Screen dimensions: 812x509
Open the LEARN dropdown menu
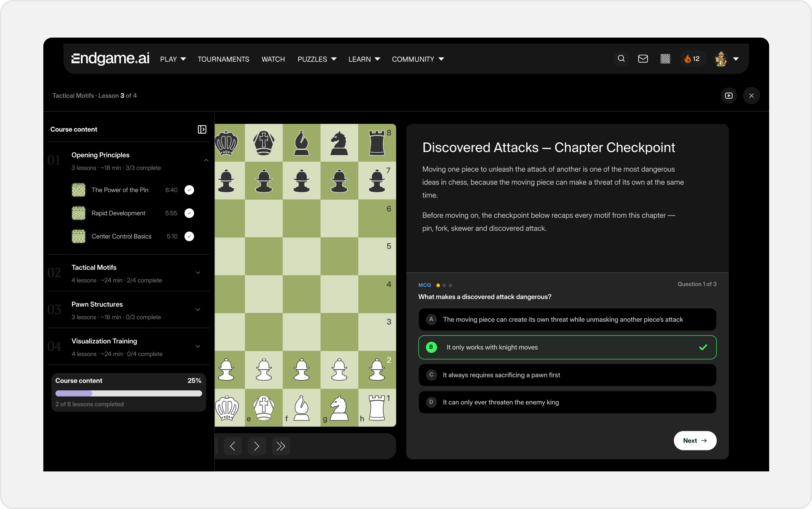[364, 59]
